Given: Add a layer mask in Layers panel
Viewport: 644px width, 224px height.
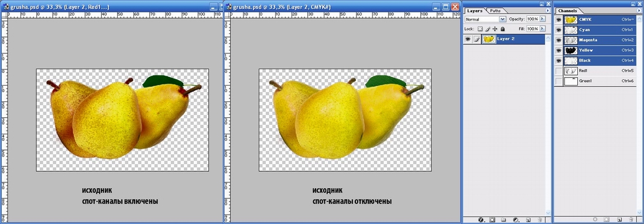Looking at the screenshot, I should click(x=492, y=220).
